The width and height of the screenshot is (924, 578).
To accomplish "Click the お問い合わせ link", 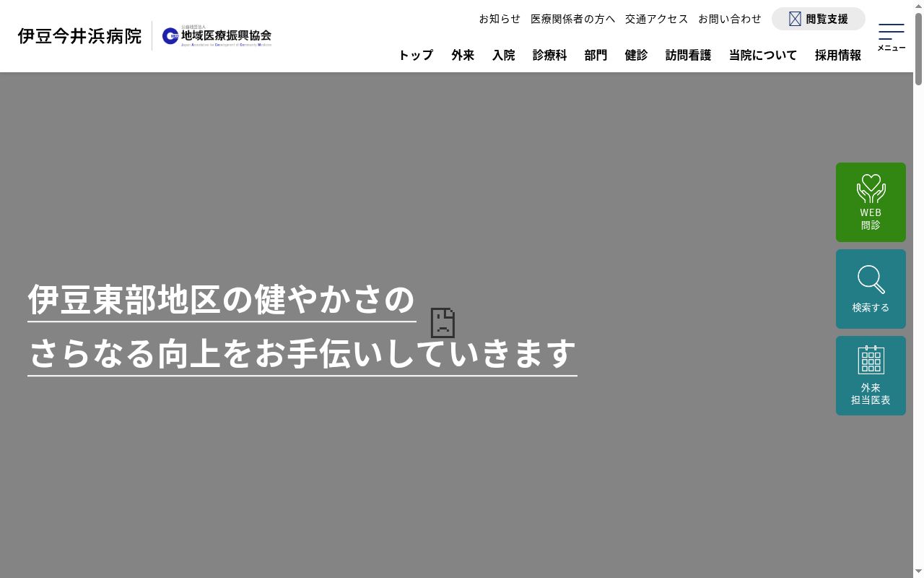I will point(730,19).
